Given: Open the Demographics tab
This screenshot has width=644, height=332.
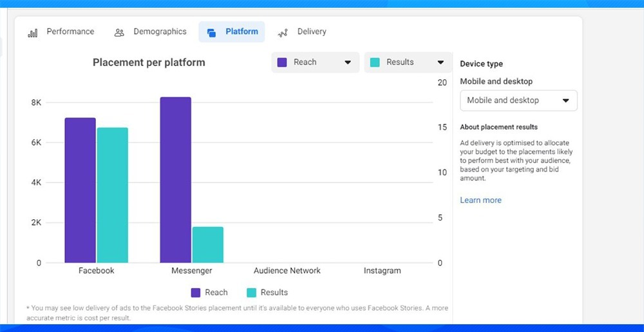Looking at the screenshot, I should pos(160,32).
